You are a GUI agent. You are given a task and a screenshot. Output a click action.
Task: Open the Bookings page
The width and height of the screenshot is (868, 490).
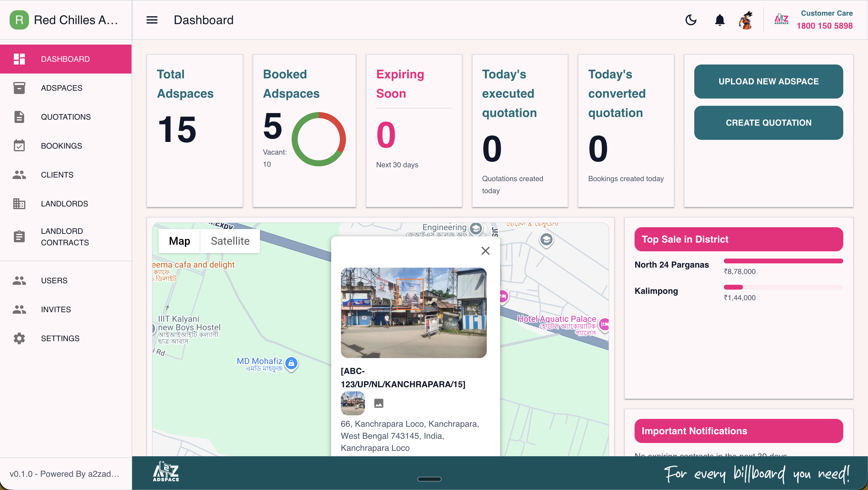click(x=61, y=146)
